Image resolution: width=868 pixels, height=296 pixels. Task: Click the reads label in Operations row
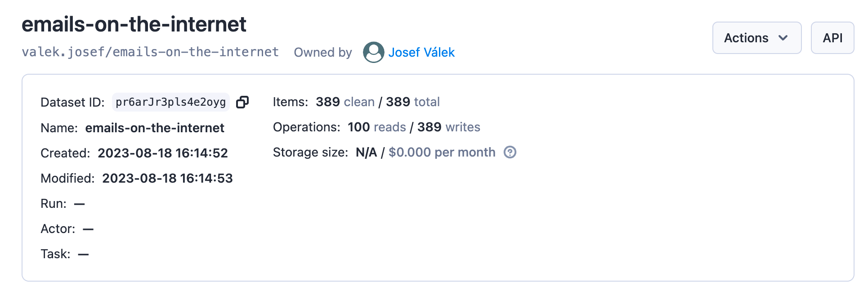[x=390, y=127]
